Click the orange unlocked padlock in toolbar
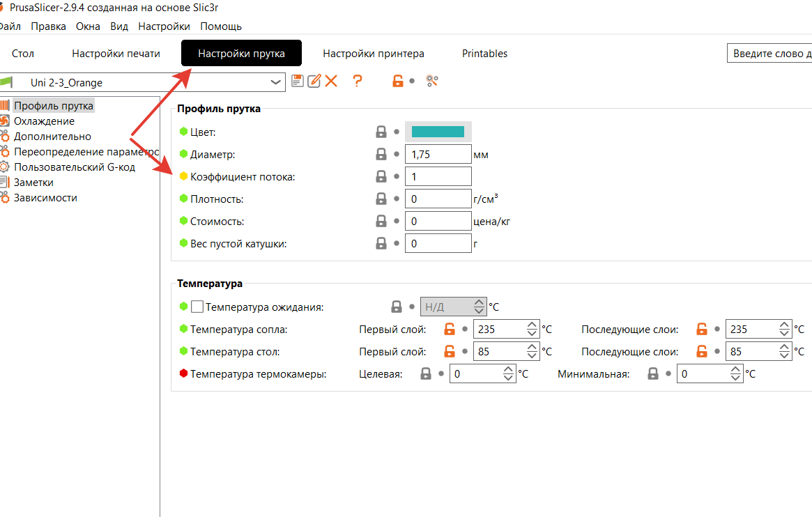This screenshot has height=517, width=812. pyautogui.click(x=398, y=81)
